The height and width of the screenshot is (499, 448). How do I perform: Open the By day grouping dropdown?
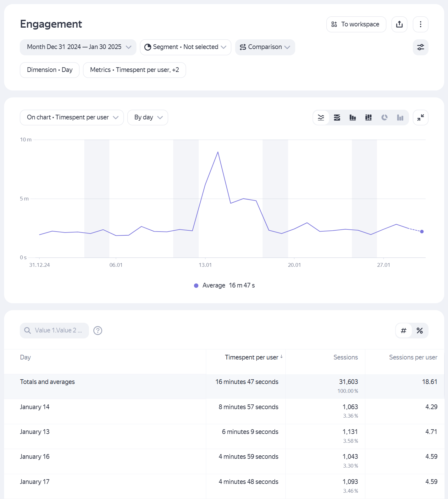pyautogui.click(x=148, y=118)
